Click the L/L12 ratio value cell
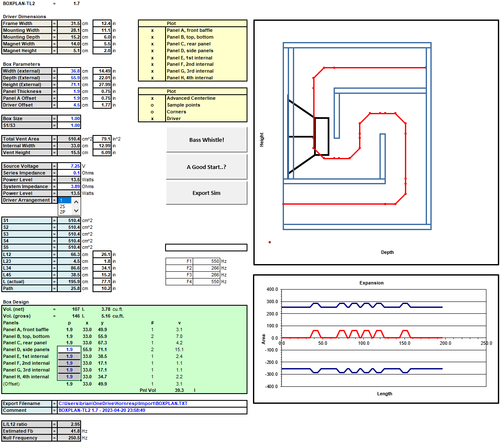 coord(69,424)
